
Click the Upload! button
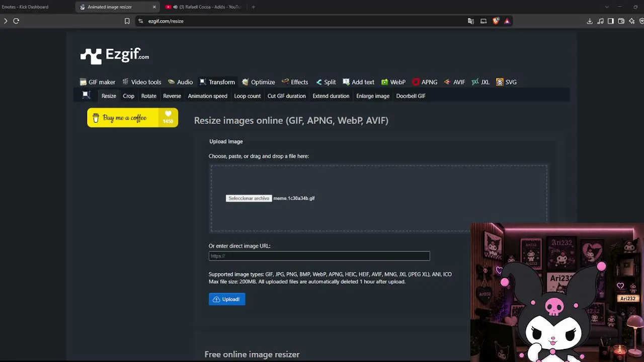(227, 299)
